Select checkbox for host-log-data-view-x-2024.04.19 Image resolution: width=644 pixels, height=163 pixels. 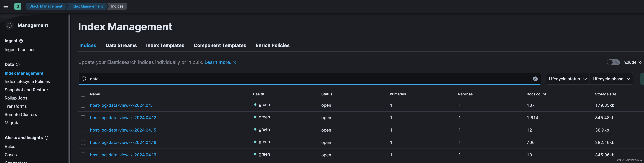point(83,155)
